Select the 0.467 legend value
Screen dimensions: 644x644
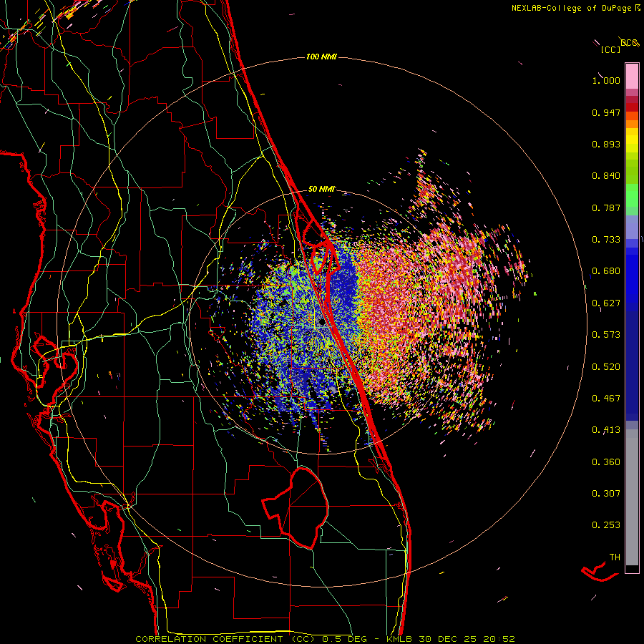click(606, 399)
